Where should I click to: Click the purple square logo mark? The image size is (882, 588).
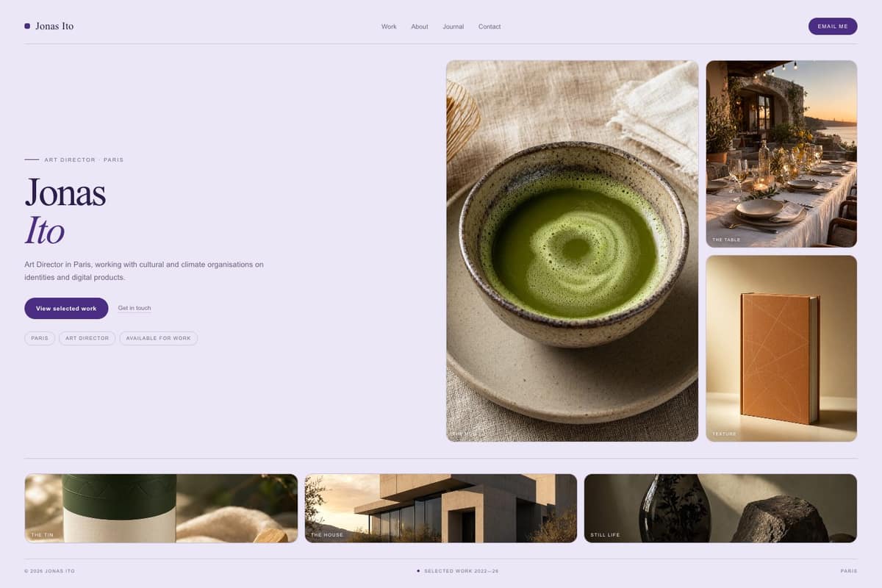(x=27, y=26)
